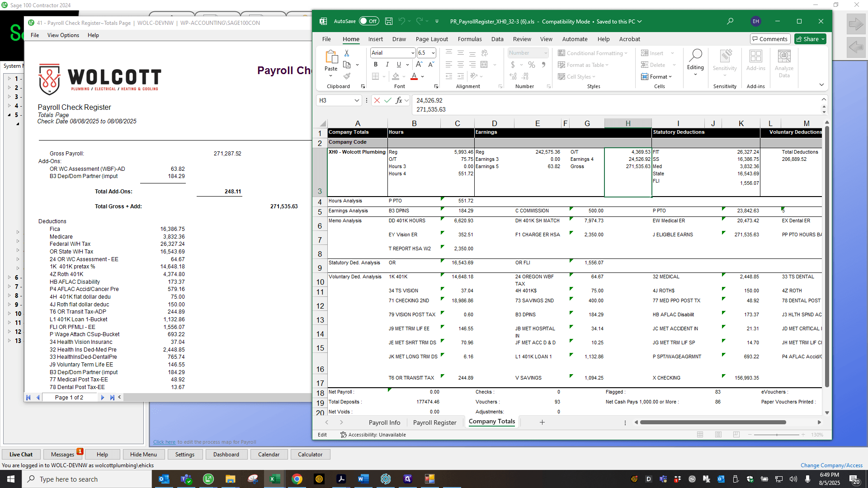Click the Save icon in Excel title bar
The width and height of the screenshot is (868, 488).
click(388, 21)
